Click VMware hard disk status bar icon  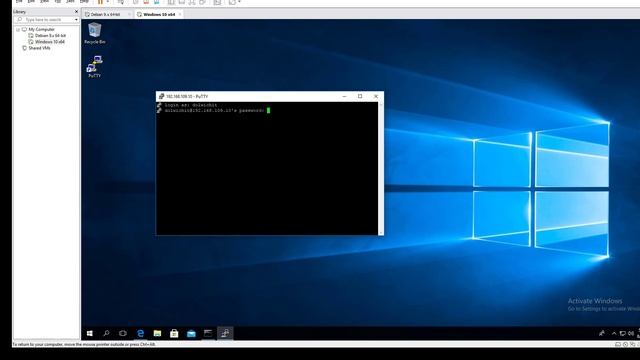pos(618,344)
